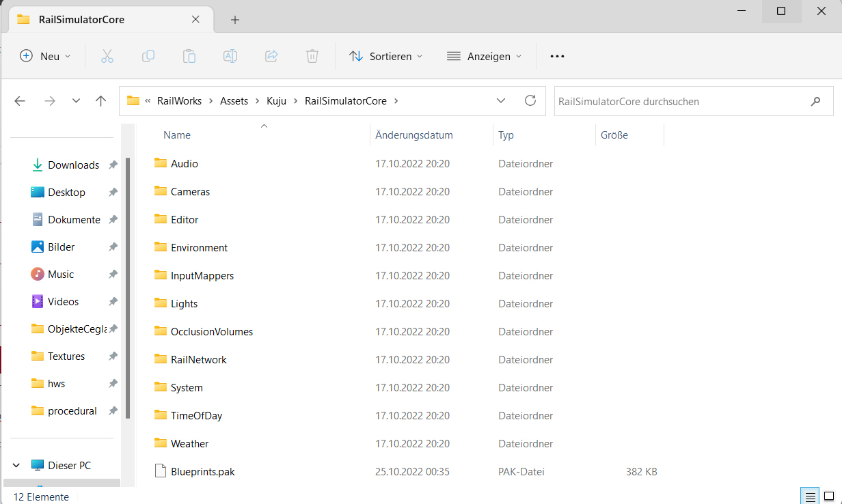The image size is (842, 504).
Task: Switch to details view layout
Action: [810, 496]
